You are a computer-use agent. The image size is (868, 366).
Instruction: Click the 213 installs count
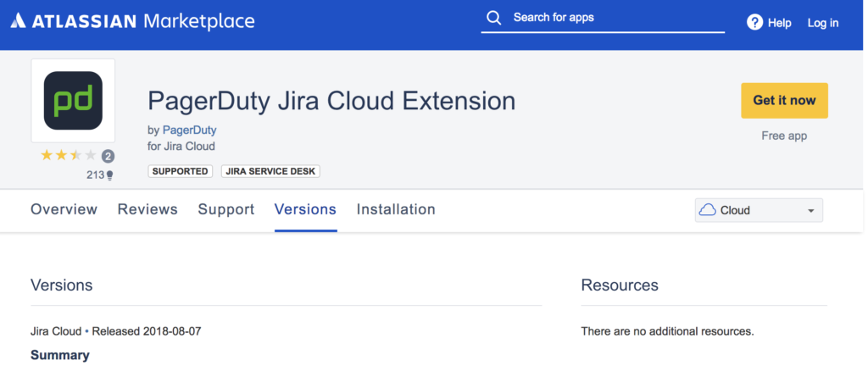pyautogui.click(x=95, y=175)
